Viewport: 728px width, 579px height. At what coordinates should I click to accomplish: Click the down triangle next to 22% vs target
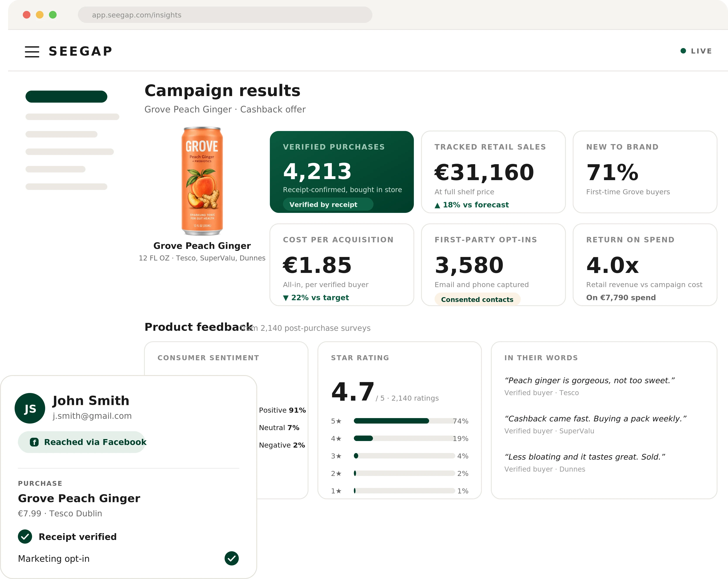point(286,298)
